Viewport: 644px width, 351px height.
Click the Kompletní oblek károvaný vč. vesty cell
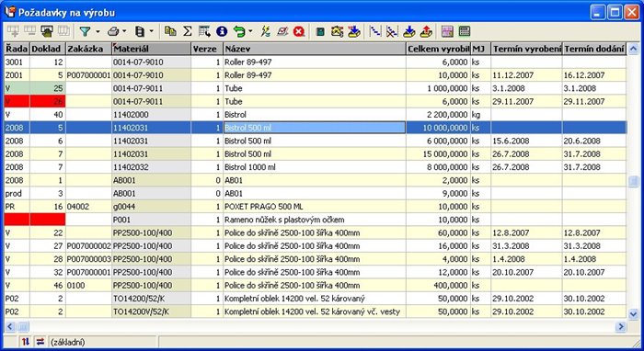[x=315, y=311]
